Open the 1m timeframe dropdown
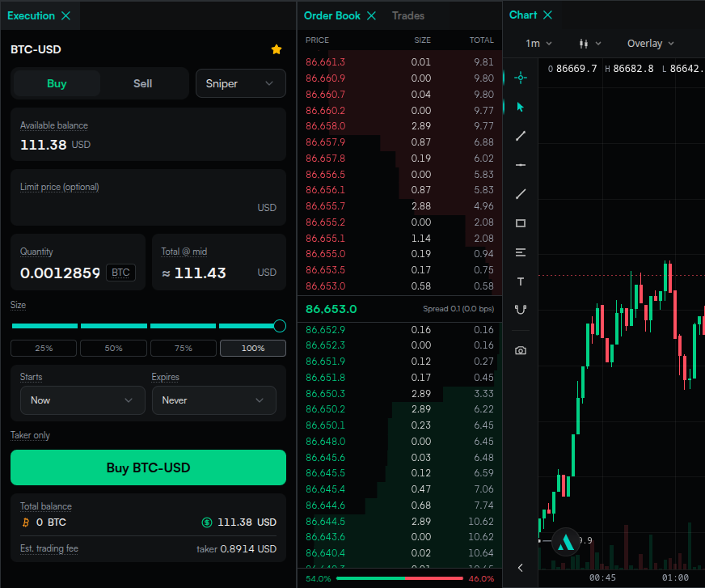 (x=538, y=44)
